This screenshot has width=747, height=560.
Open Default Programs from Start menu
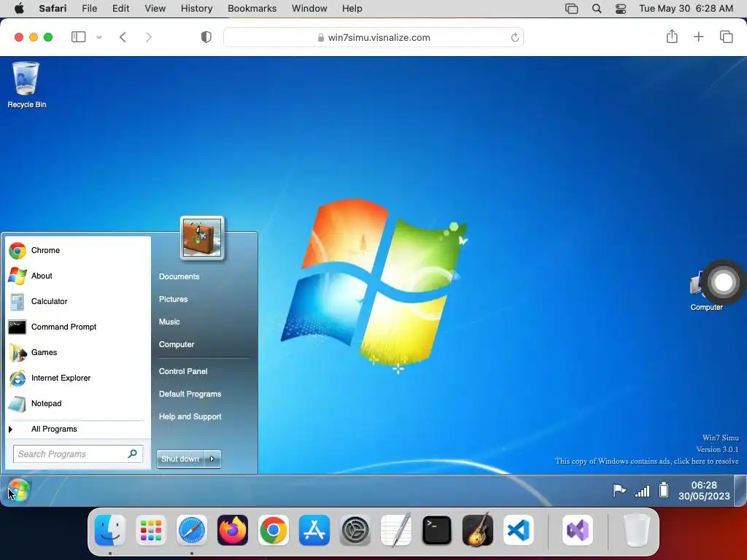coord(190,394)
